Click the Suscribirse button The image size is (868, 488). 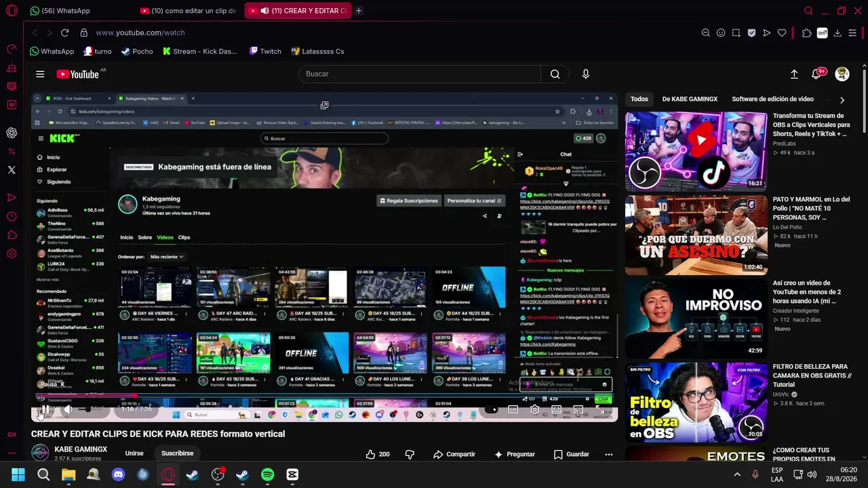tap(178, 453)
